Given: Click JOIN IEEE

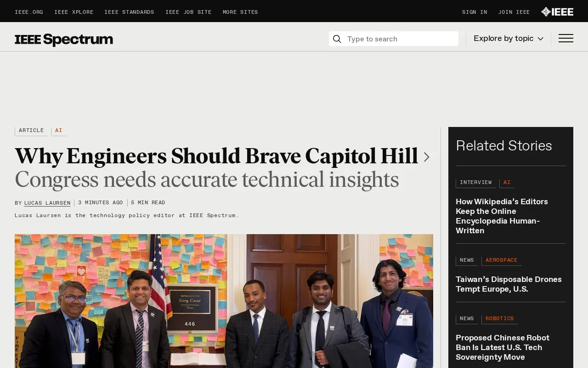Looking at the screenshot, I should [x=514, y=12].
